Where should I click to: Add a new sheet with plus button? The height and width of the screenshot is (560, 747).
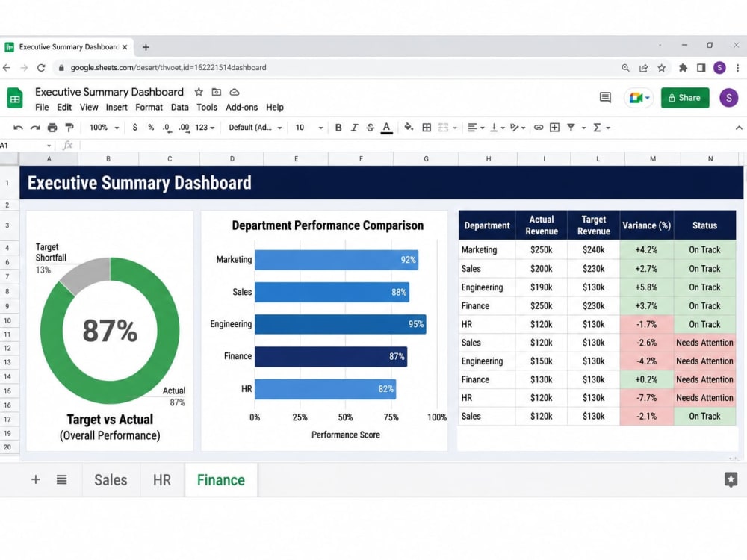point(36,479)
